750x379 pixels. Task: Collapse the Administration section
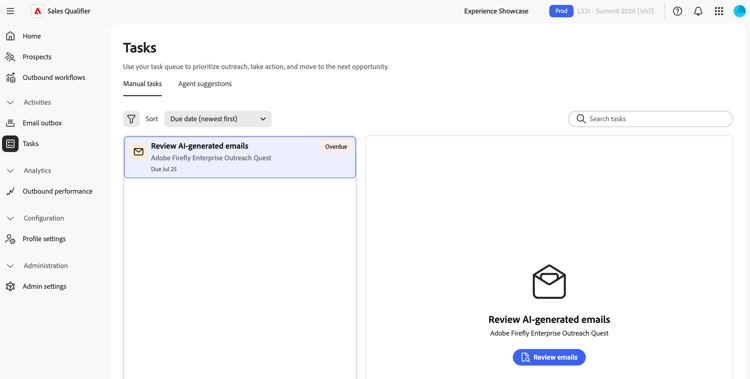click(10, 266)
